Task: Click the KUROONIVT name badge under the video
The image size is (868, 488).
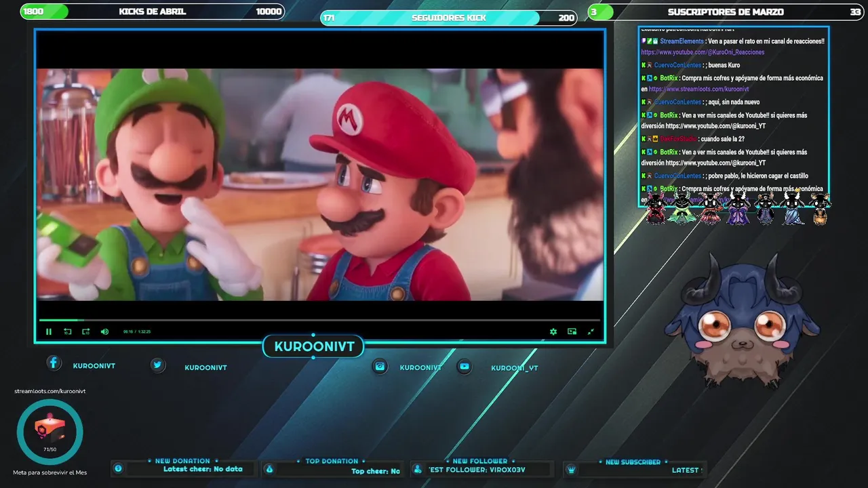Action: click(314, 347)
